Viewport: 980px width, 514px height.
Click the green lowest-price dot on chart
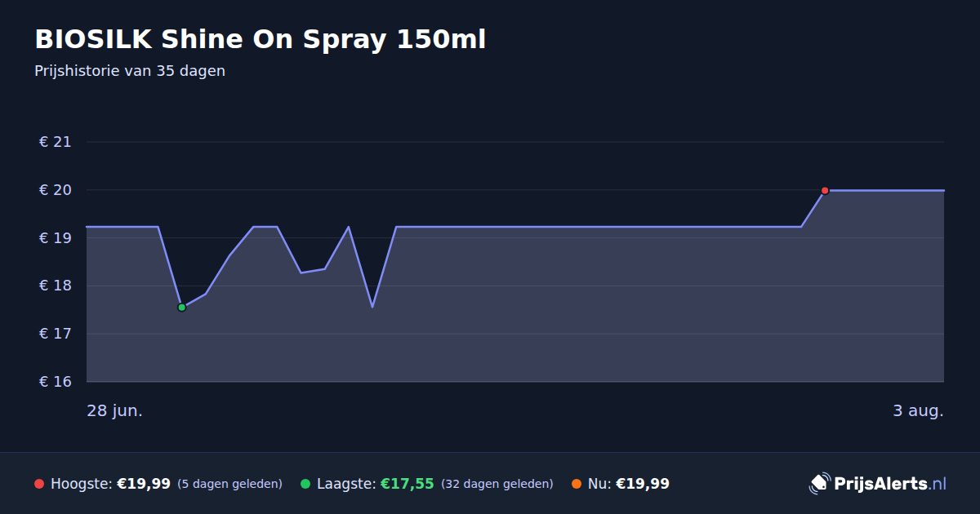(181, 308)
